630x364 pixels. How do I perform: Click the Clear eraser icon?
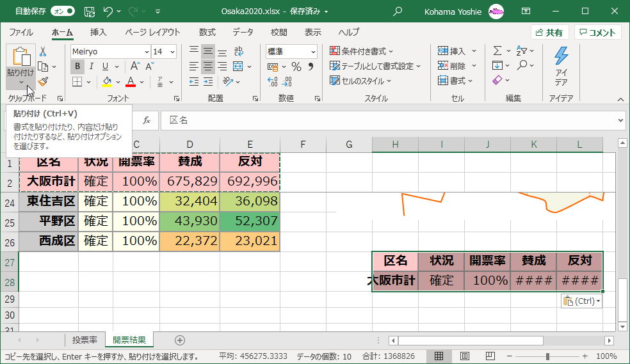click(x=497, y=80)
